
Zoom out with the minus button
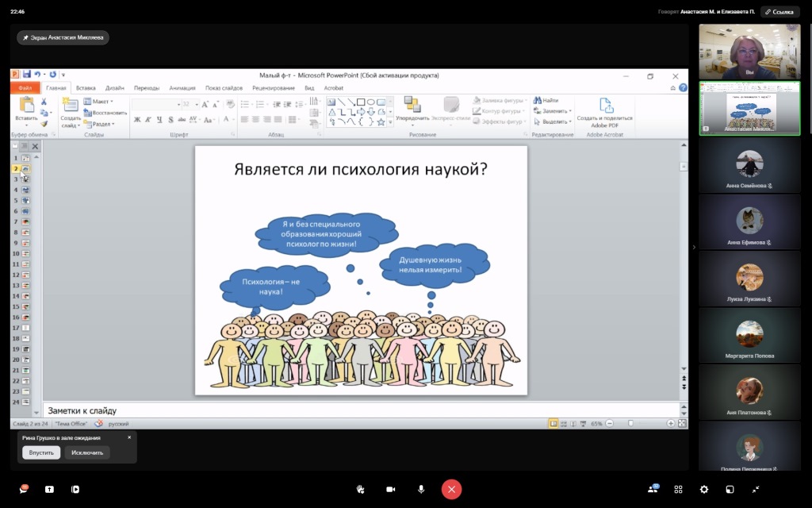coord(610,424)
